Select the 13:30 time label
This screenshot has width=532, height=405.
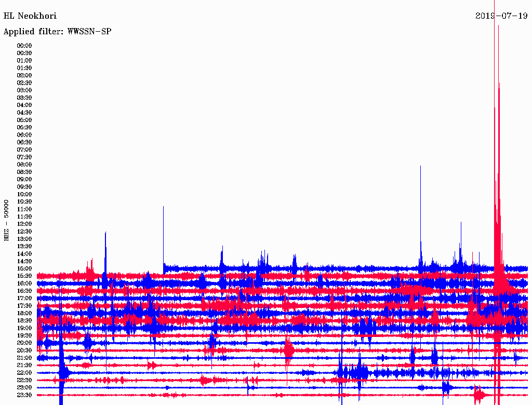(24, 247)
